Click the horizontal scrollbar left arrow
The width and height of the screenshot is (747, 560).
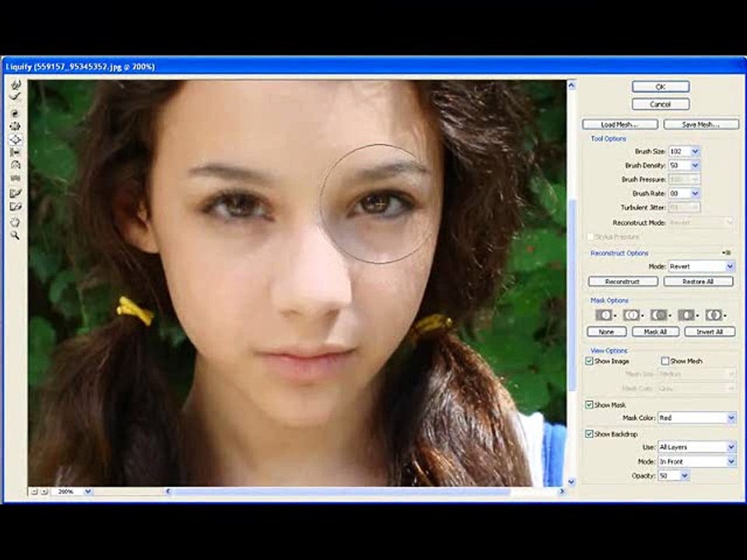[x=168, y=492]
